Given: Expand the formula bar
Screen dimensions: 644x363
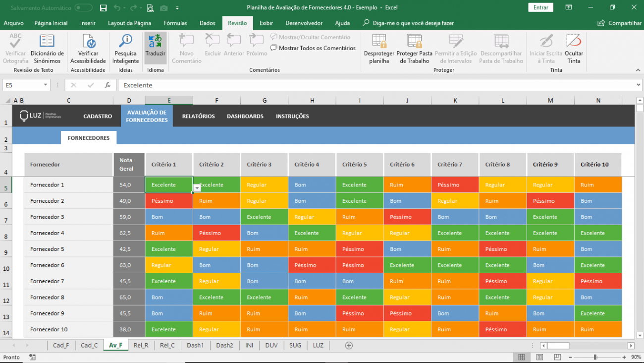Looking at the screenshot, I should tap(638, 85).
